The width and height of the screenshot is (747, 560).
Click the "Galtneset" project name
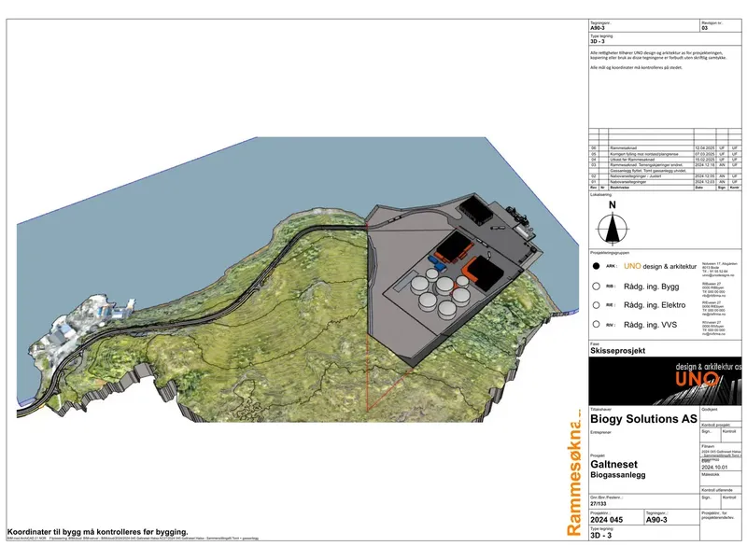click(x=613, y=464)
